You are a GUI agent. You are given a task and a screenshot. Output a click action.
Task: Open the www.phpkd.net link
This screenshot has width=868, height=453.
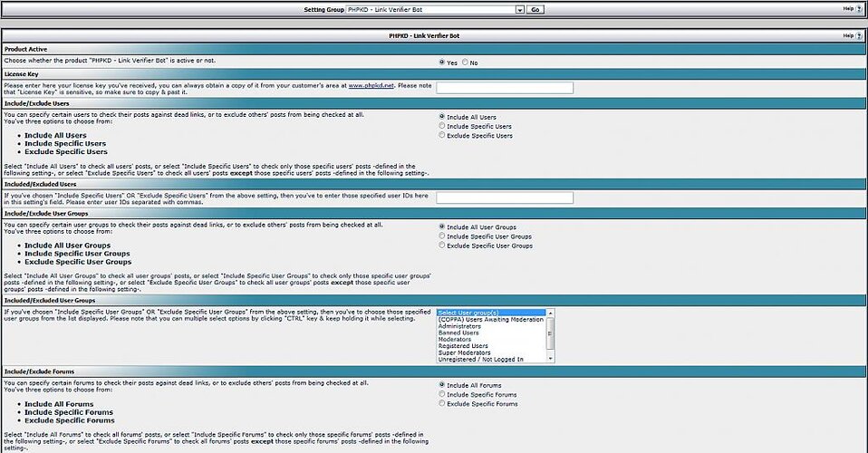[371, 86]
